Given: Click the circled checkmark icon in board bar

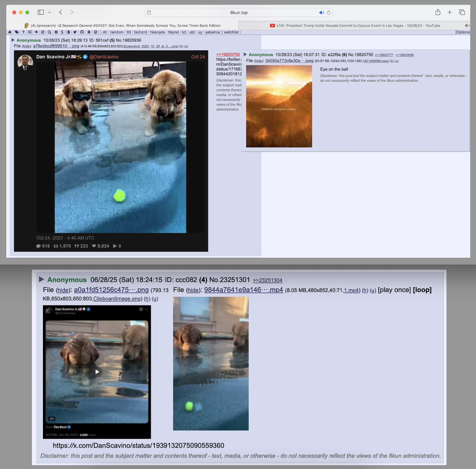Looking at the screenshot, I should (x=95, y=32).
